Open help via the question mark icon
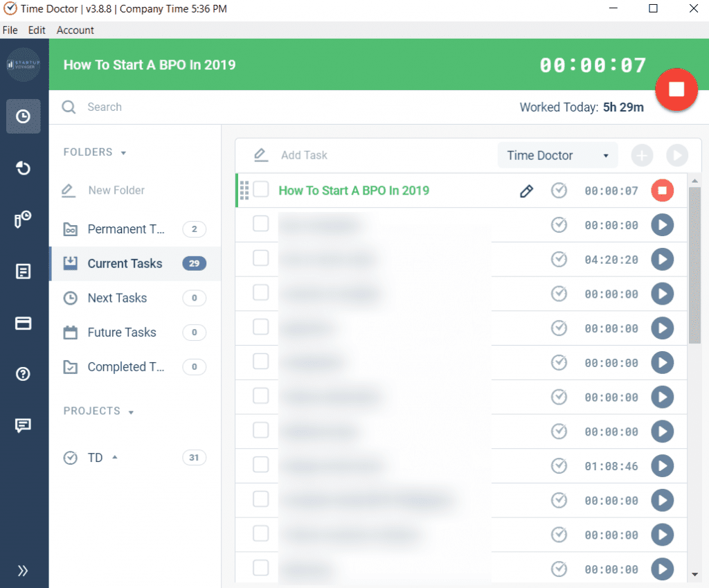709x588 pixels. (23, 373)
